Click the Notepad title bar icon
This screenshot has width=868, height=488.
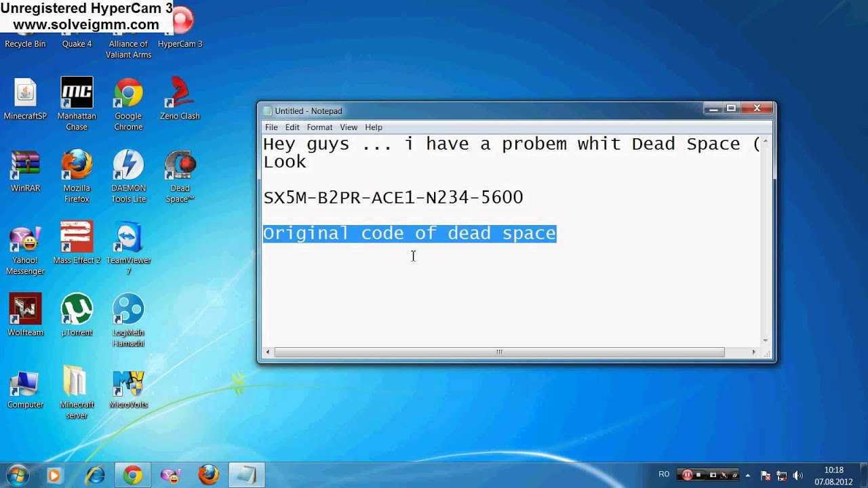click(268, 111)
